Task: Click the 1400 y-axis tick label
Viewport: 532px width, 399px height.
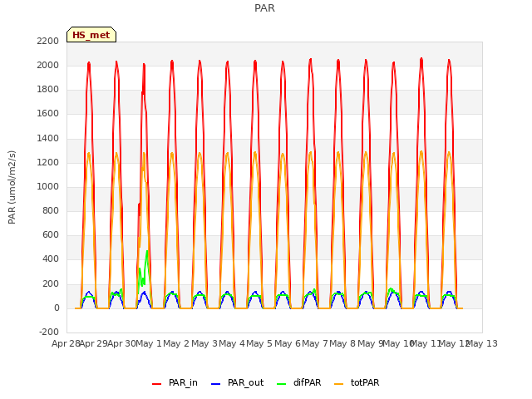Action: click(x=48, y=138)
